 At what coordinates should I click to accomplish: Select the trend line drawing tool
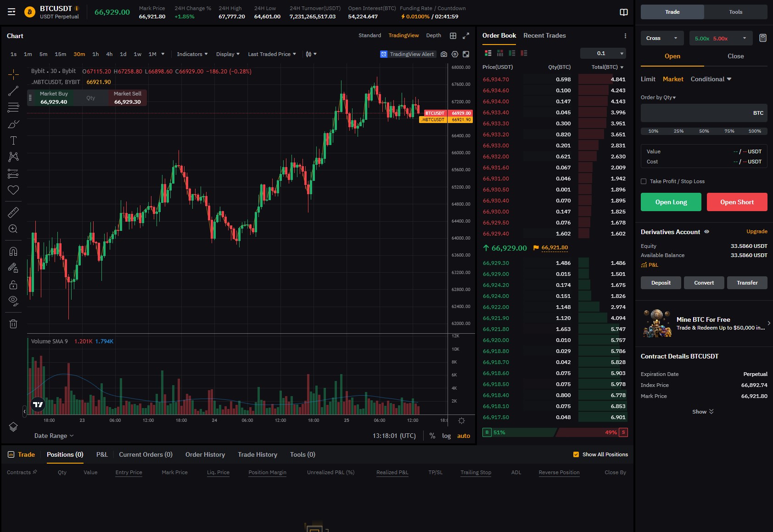coord(13,91)
